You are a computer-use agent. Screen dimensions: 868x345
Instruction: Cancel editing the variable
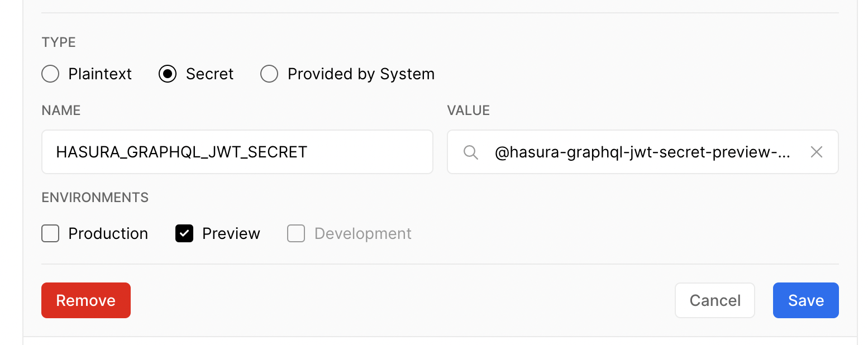pyautogui.click(x=715, y=300)
